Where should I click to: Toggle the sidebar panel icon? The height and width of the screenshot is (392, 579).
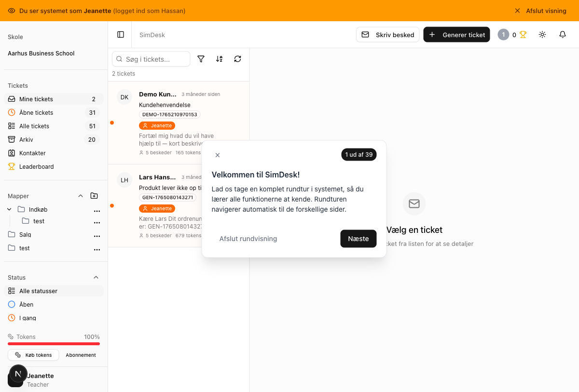point(121,35)
